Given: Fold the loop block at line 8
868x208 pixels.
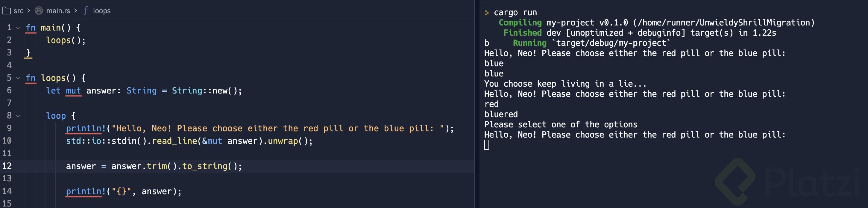Looking at the screenshot, I should (18, 116).
